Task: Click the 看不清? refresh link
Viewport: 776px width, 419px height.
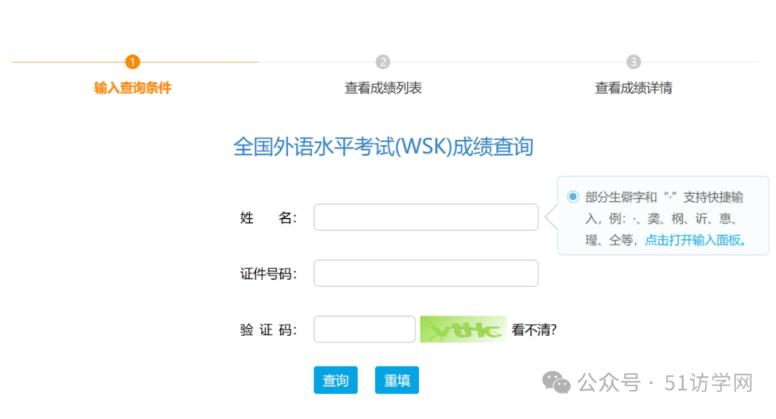Action: (x=534, y=329)
